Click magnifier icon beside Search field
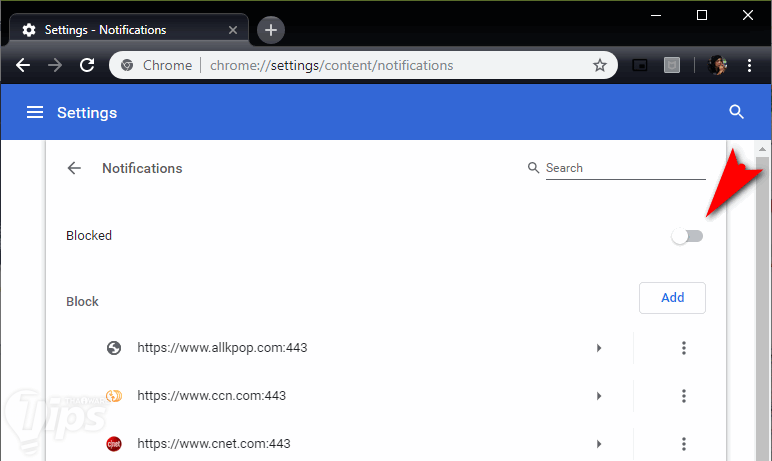Image resolution: width=772 pixels, height=461 pixels. point(533,167)
